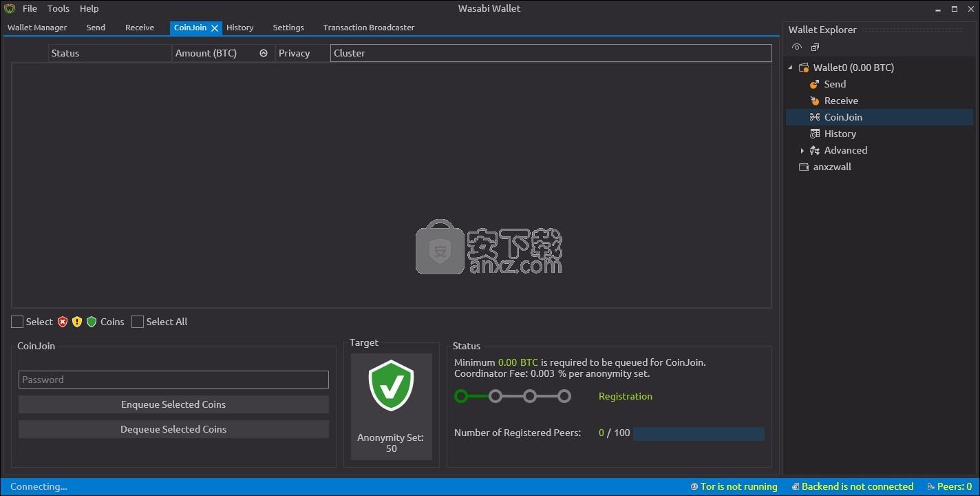Switch to the Receive tab

click(x=140, y=28)
